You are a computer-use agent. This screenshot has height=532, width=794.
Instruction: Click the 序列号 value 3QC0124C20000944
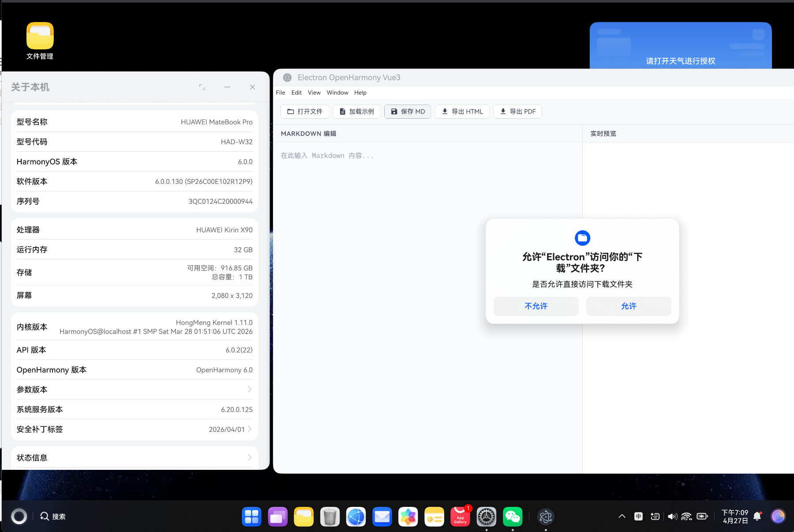[x=221, y=202]
